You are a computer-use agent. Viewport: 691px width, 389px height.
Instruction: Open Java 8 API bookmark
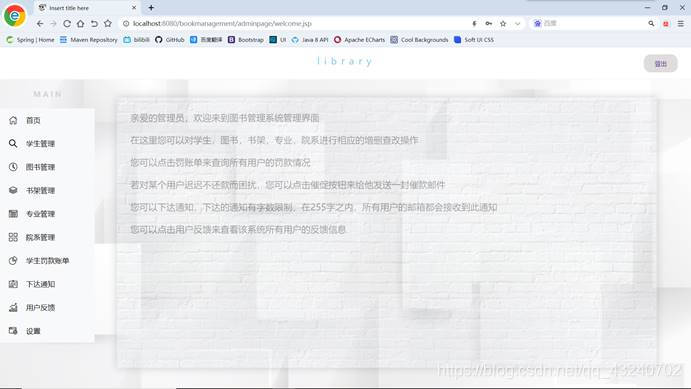click(x=310, y=40)
